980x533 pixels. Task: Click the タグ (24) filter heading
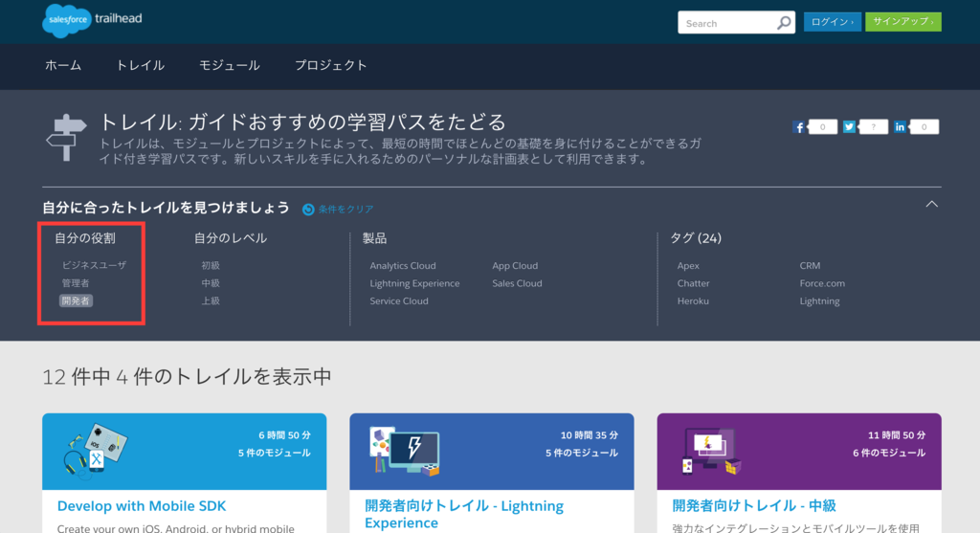point(696,238)
